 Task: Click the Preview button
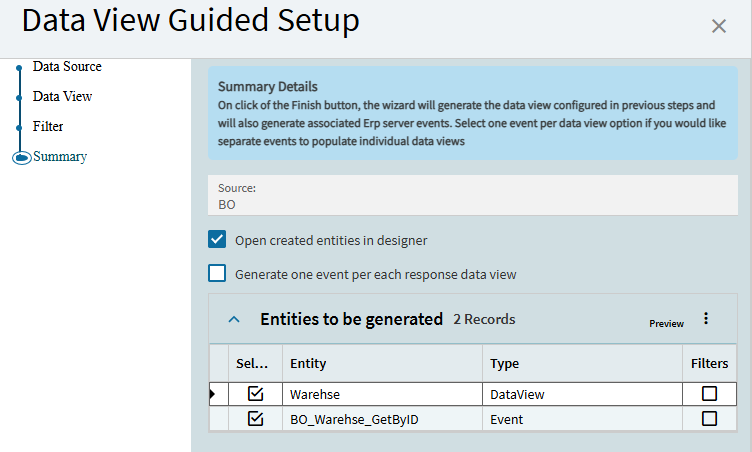tap(666, 324)
